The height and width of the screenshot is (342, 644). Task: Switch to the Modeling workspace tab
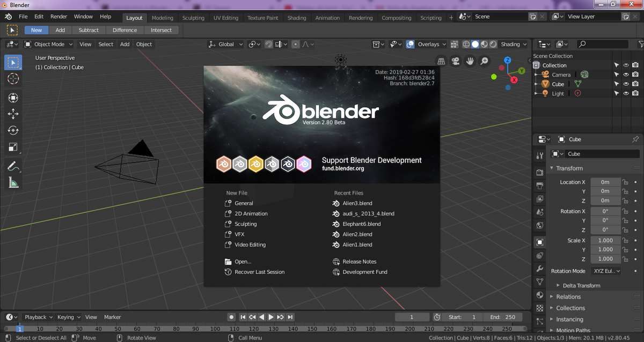coord(163,18)
